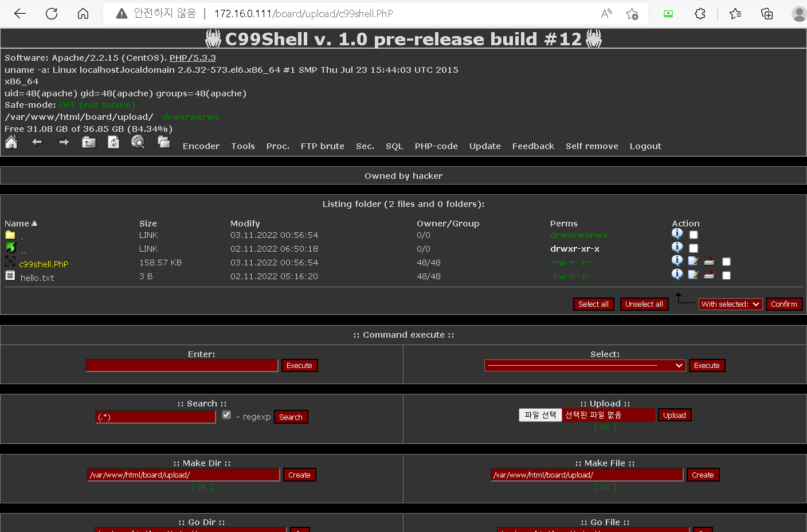This screenshot has width=807, height=532.
Task: Click the Search pattern input field
Action: coord(155,417)
